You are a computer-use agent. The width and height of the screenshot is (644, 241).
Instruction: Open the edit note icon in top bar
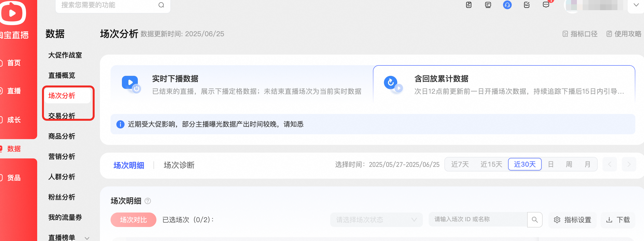point(526,5)
